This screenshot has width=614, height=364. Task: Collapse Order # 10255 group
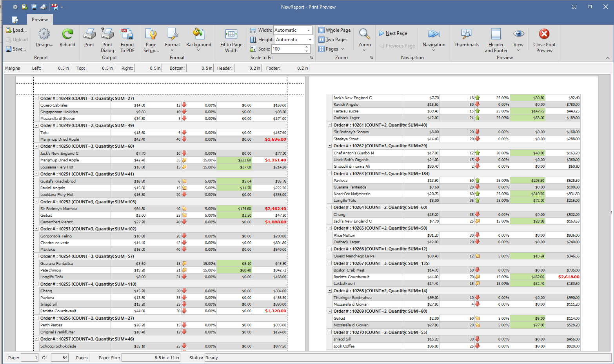[37, 284]
